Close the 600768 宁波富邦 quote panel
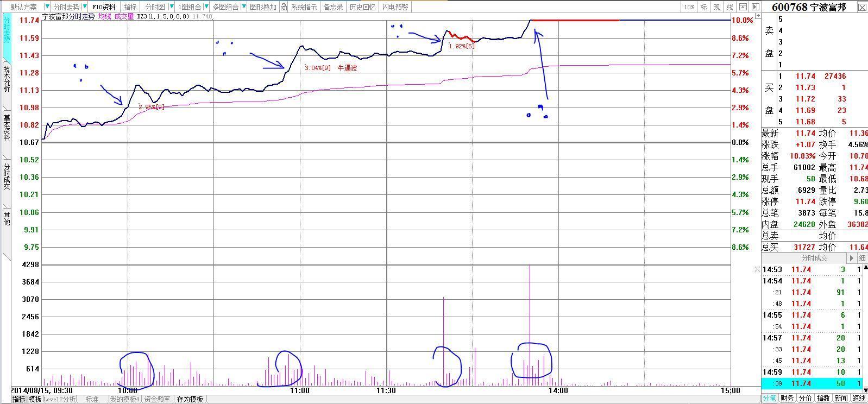Viewport: 868px width, 404px height. tap(862, 7)
